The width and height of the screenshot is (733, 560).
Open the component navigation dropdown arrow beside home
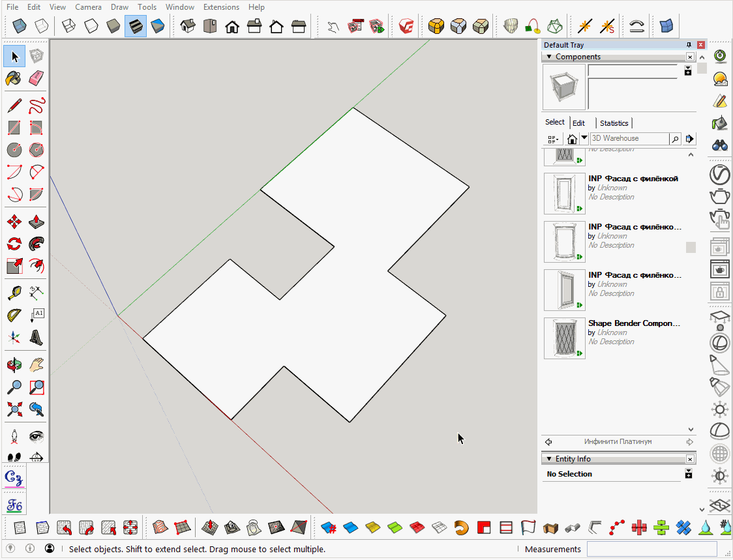click(x=584, y=138)
